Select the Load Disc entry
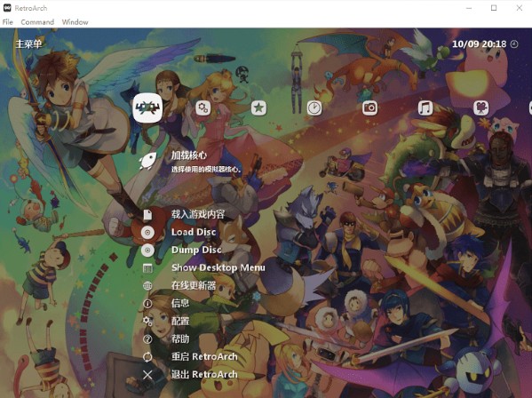The height and width of the screenshot is (398, 532). tap(194, 232)
